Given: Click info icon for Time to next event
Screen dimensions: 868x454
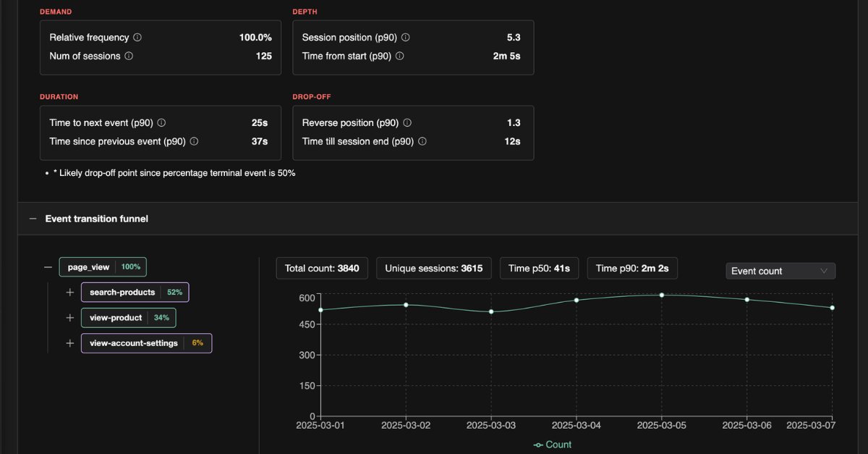Looking at the screenshot, I should (161, 123).
